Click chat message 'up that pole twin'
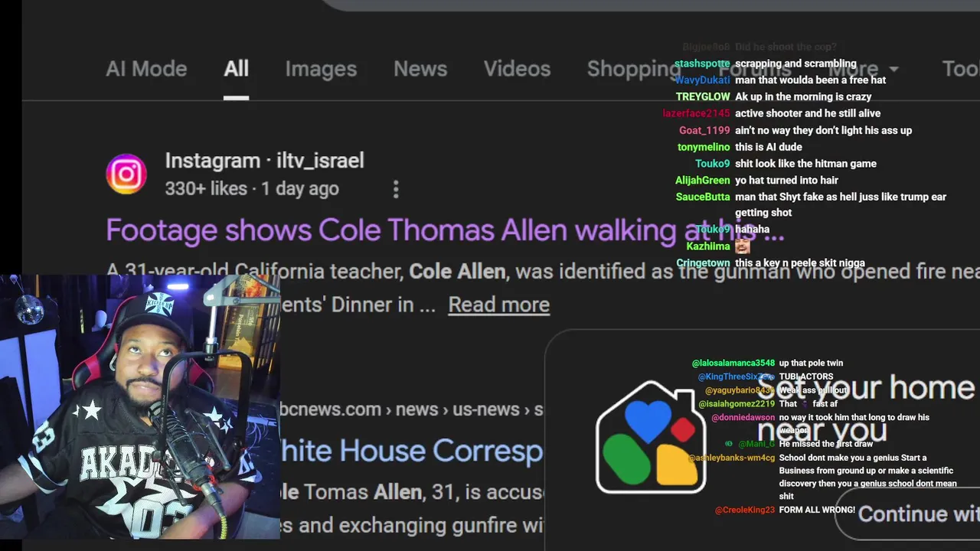Screen dimensions: 980x551 click(x=811, y=363)
